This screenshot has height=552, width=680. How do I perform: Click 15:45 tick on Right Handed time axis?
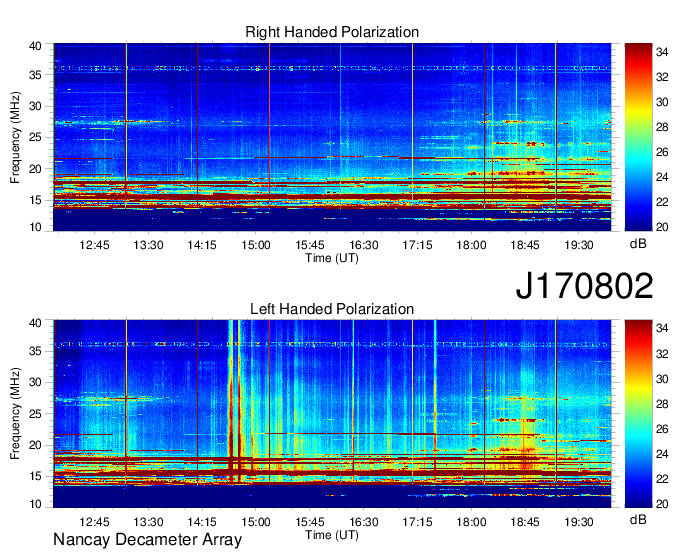click(x=310, y=245)
